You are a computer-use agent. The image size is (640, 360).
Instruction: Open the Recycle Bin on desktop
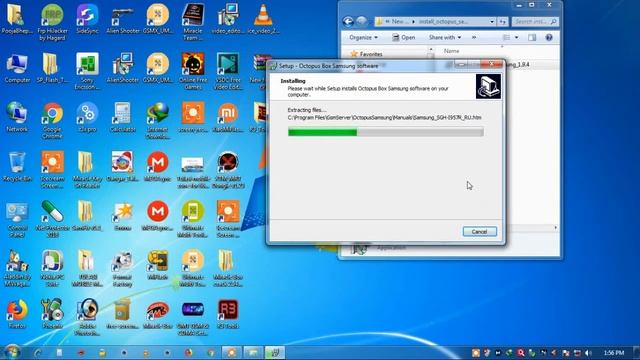pyautogui.click(x=17, y=167)
